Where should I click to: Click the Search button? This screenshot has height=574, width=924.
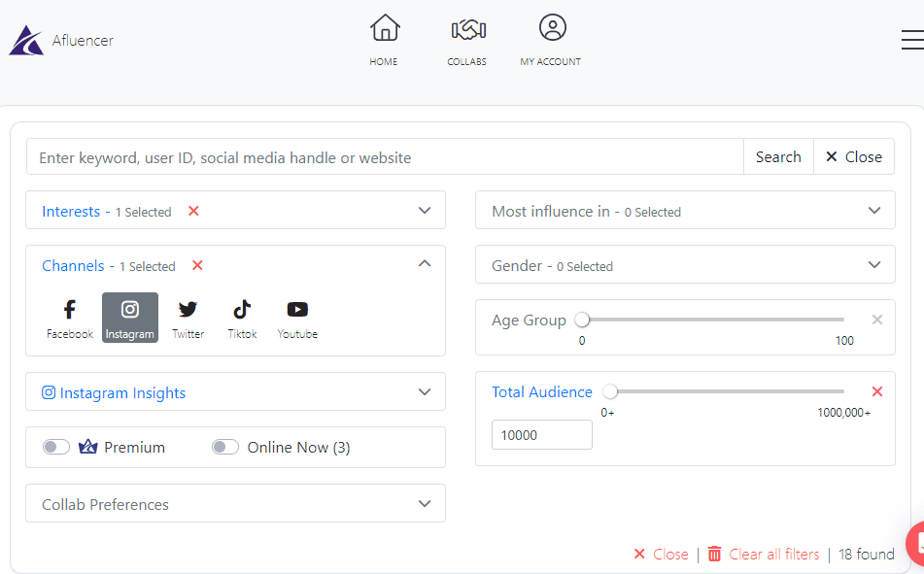coord(778,156)
